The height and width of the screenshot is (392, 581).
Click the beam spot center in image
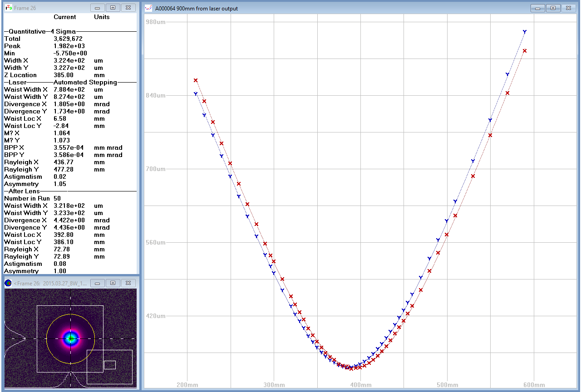tap(71, 338)
